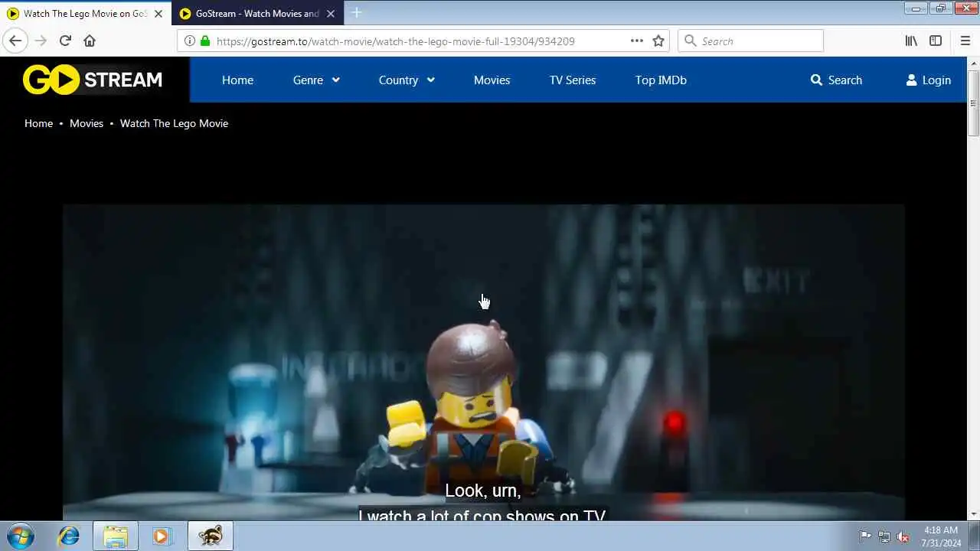Open Home in site navigation

[237, 80]
